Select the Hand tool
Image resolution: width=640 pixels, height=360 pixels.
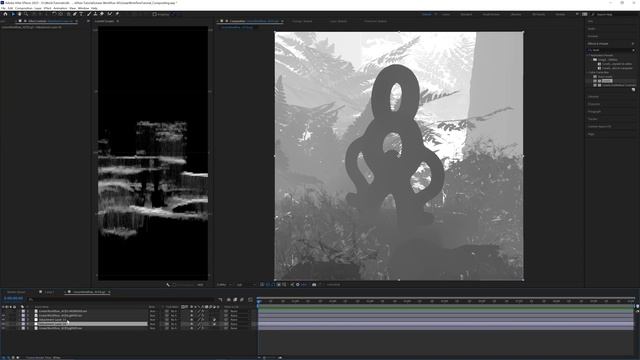click(19, 14)
